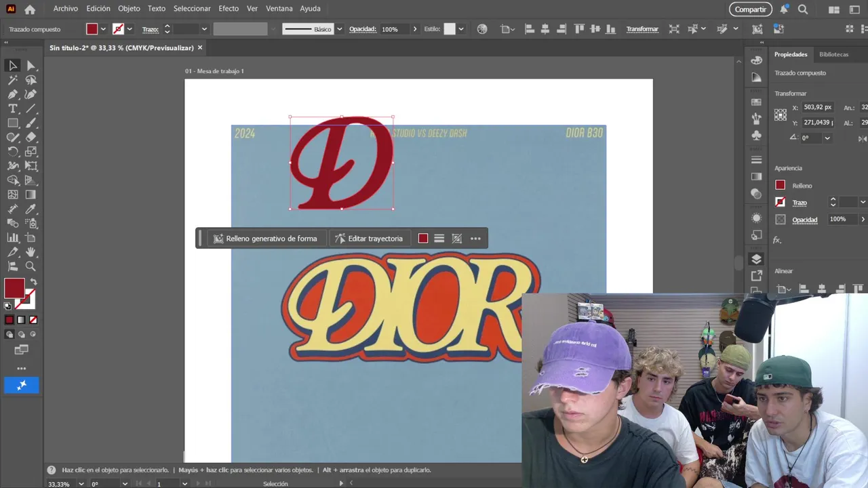Open artboard number dropdown in status bar

(x=184, y=484)
